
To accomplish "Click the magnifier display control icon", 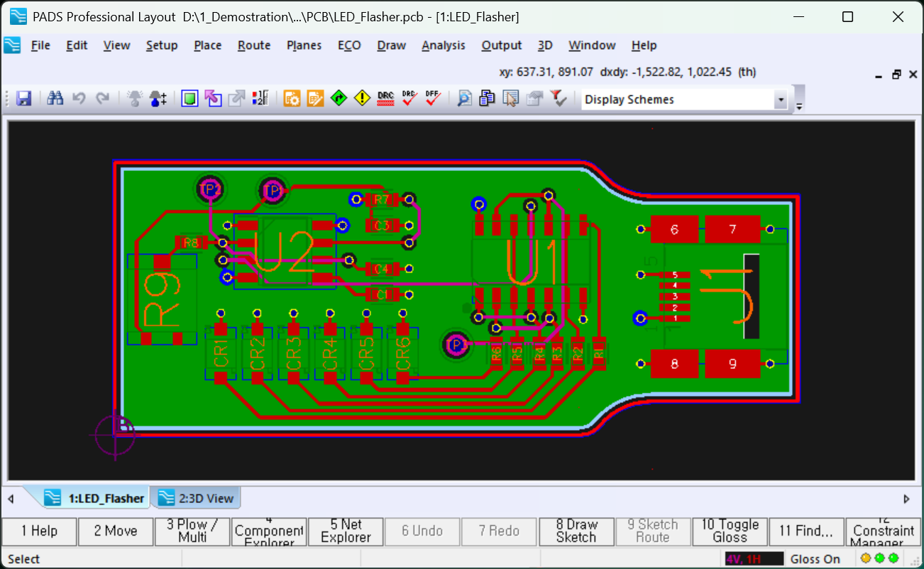I will 464,99.
